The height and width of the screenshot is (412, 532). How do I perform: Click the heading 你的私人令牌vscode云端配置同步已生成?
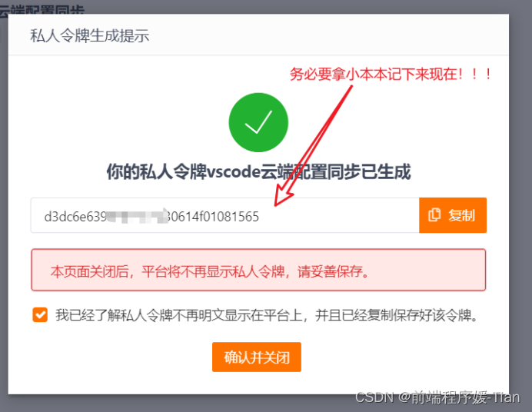258,171
